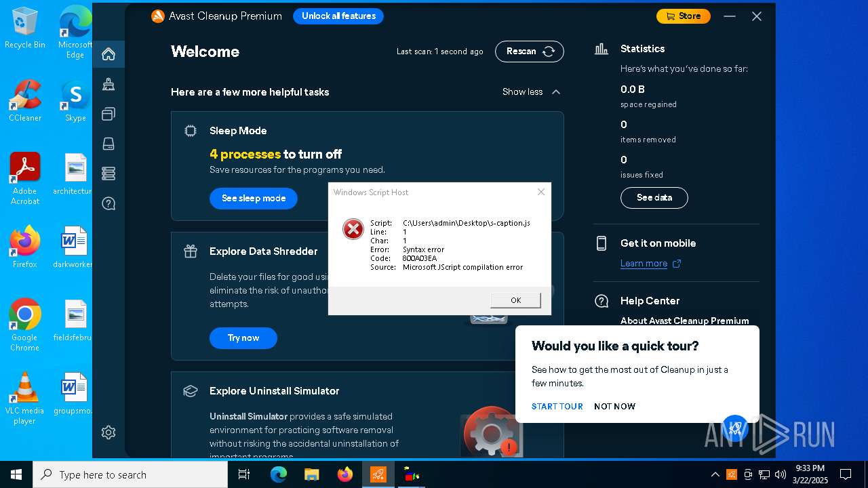Viewport: 868px width, 488px height.
Task: Click the Data Shredder gift icon
Action: point(191,251)
